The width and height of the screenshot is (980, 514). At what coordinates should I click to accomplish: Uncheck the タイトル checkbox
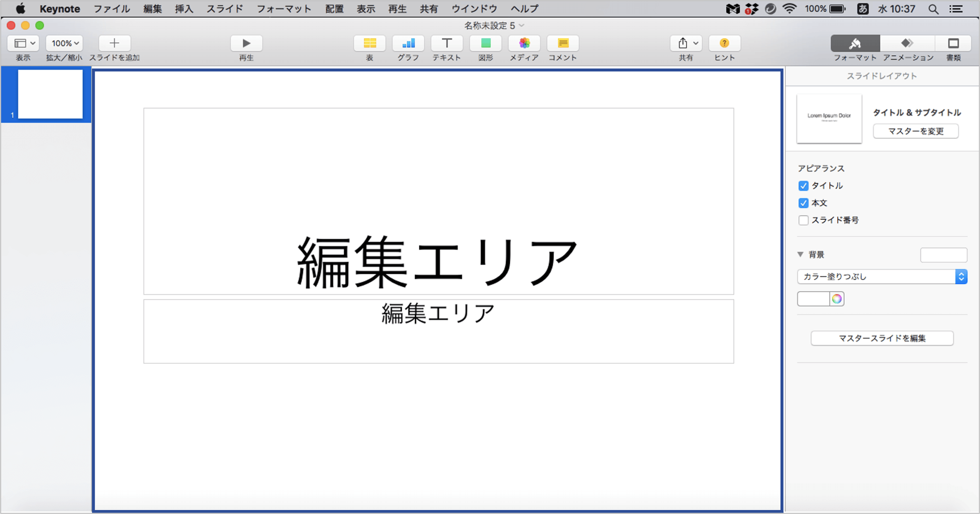pyautogui.click(x=803, y=186)
